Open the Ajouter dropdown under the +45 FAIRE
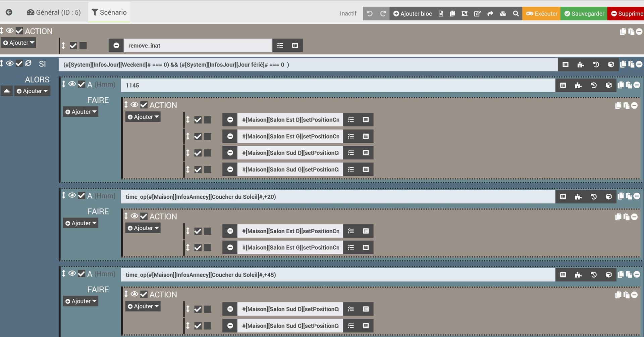Image resolution: width=644 pixels, height=337 pixels. pyautogui.click(x=81, y=301)
